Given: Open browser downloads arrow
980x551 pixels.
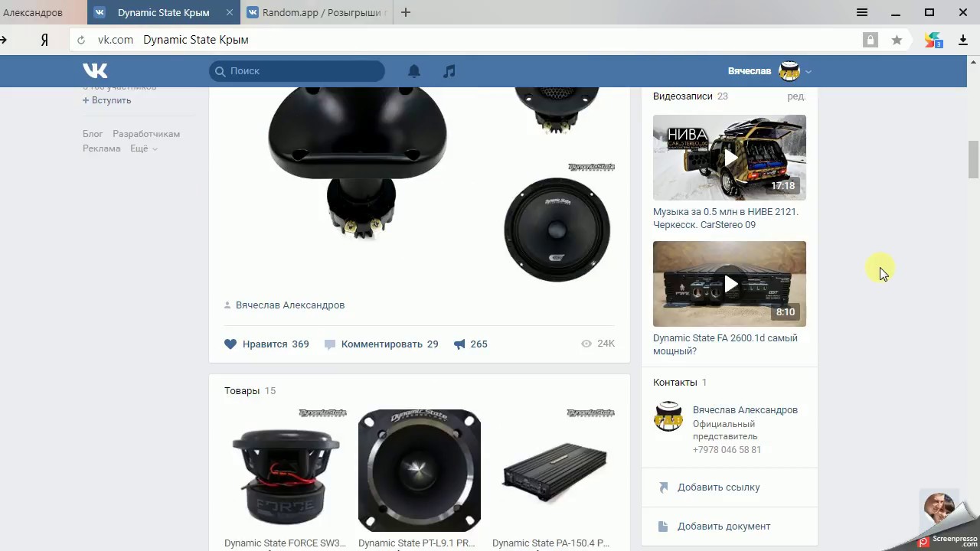Looking at the screenshot, I should 964,40.
